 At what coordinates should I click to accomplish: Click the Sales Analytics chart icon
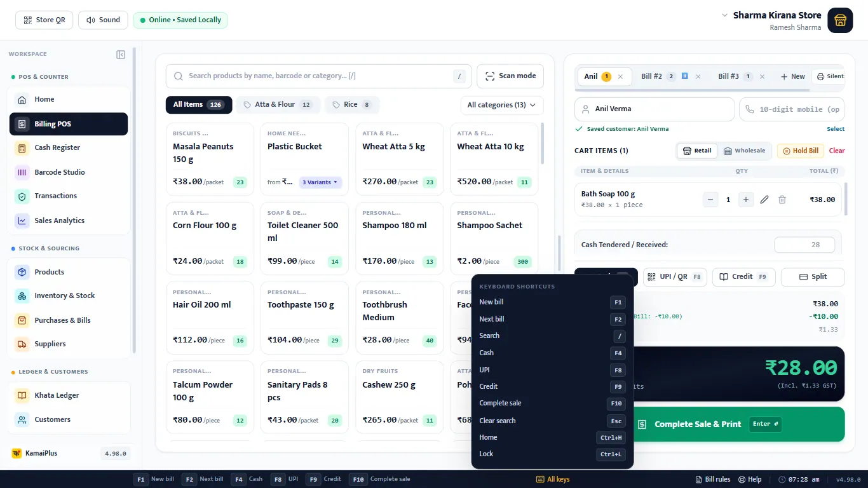(x=22, y=221)
